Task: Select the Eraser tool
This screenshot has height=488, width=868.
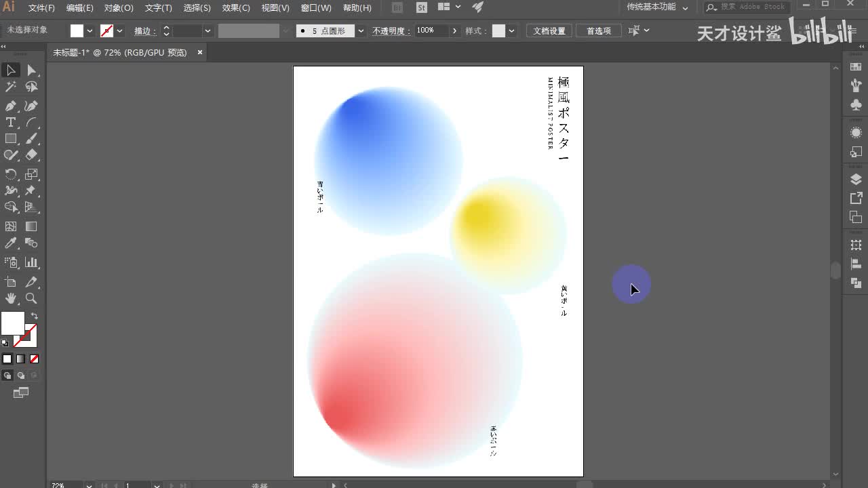Action: (x=31, y=155)
